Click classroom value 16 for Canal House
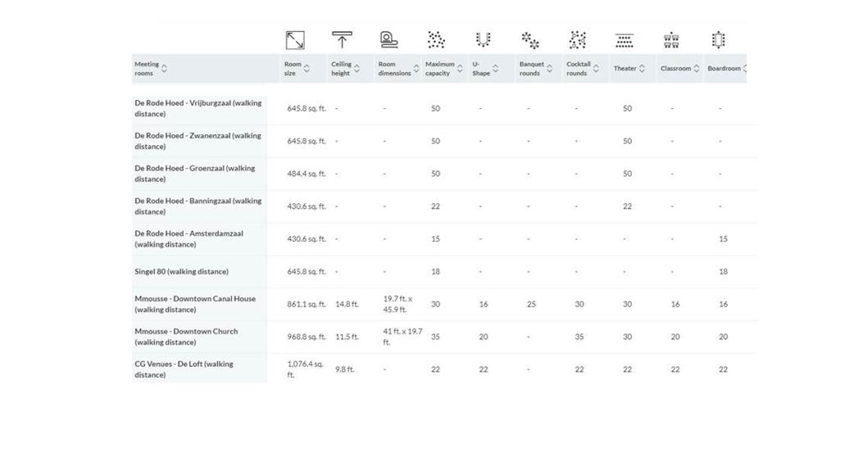 (675, 304)
